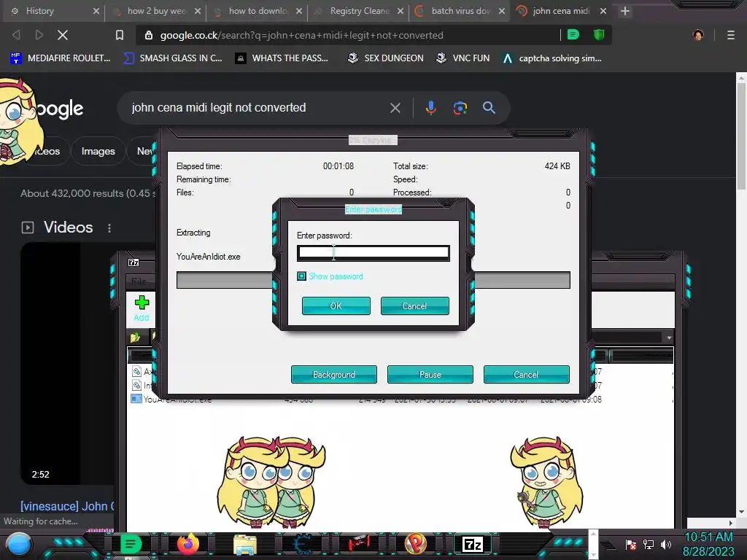Open the MEDIAFIRE ROULET... bookmark
The image size is (747, 560).
tap(60, 58)
